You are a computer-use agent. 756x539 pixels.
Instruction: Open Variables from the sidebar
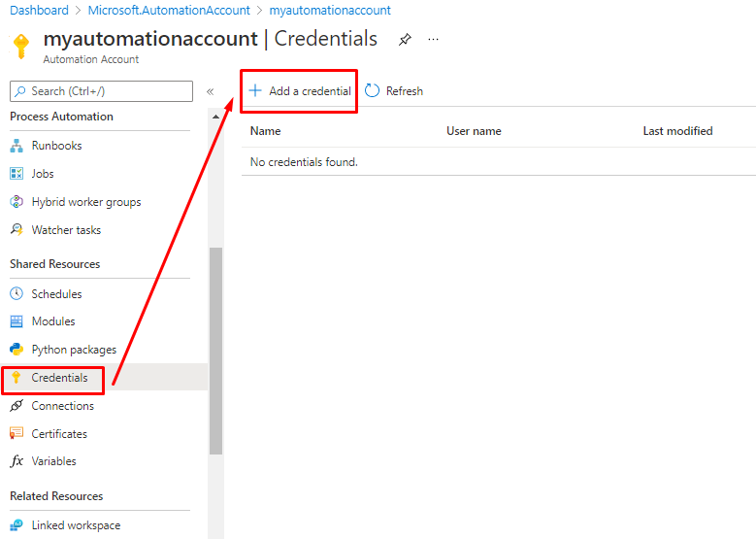(53, 461)
